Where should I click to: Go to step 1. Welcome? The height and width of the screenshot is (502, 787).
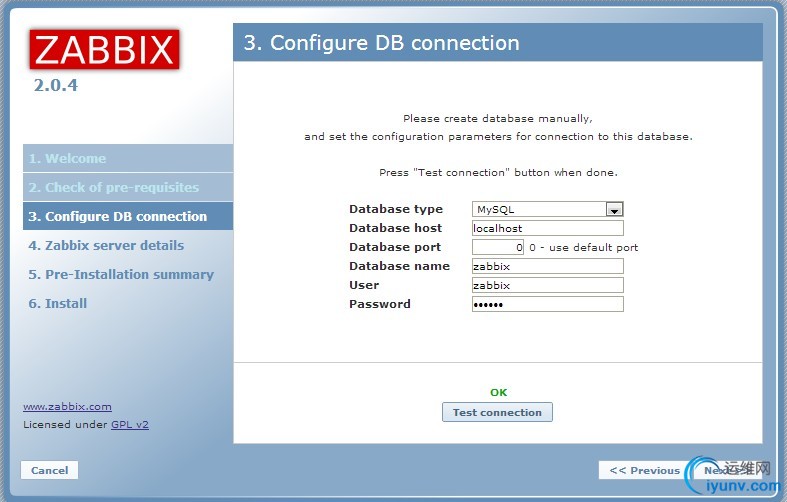(x=128, y=158)
